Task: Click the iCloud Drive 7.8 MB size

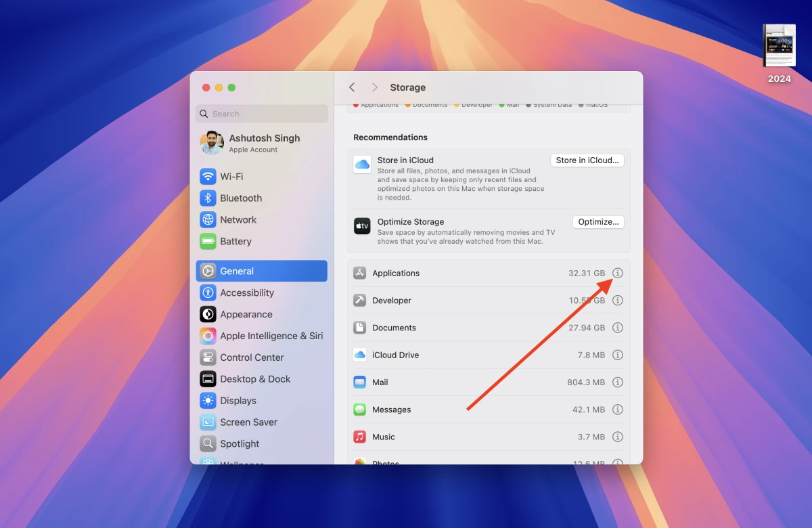Action: pyautogui.click(x=591, y=355)
